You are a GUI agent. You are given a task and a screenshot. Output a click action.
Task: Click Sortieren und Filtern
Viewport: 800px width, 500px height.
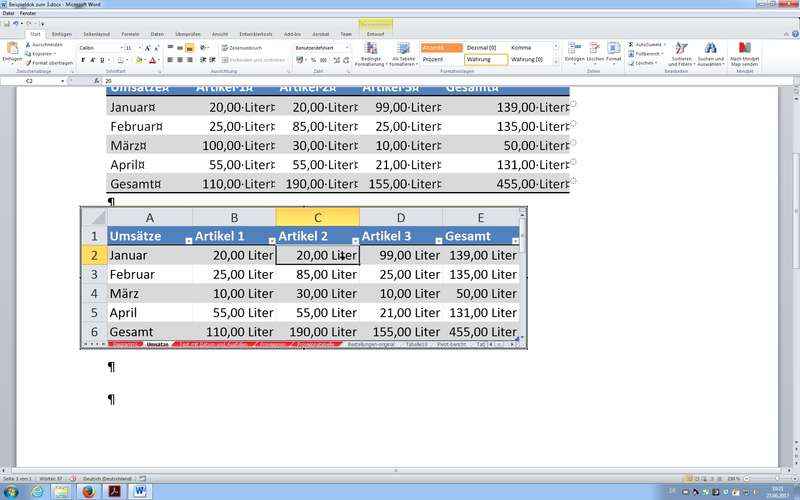coord(681,55)
